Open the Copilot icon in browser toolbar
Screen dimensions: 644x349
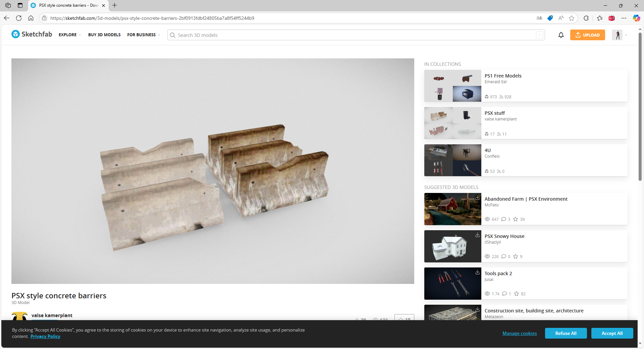pyautogui.click(x=636, y=18)
